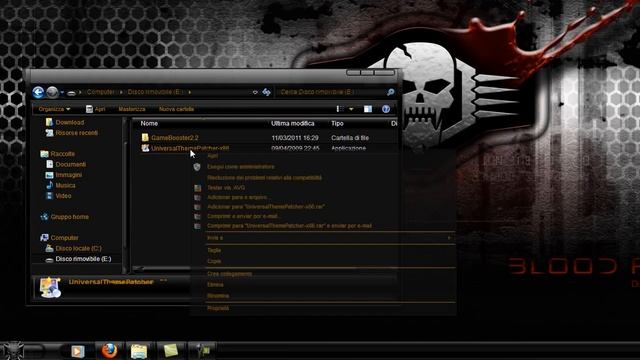Select the UniversalThemePatcher-x86 file
Image resolution: width=640 pixels, height=360 pixels.
(x=190, y=148)
